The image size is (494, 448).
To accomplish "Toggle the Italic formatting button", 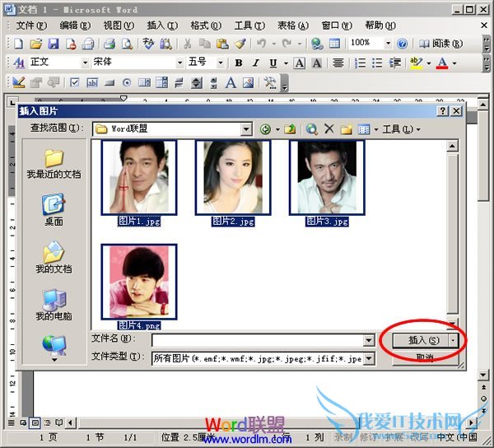I will (x=256, y=63).
